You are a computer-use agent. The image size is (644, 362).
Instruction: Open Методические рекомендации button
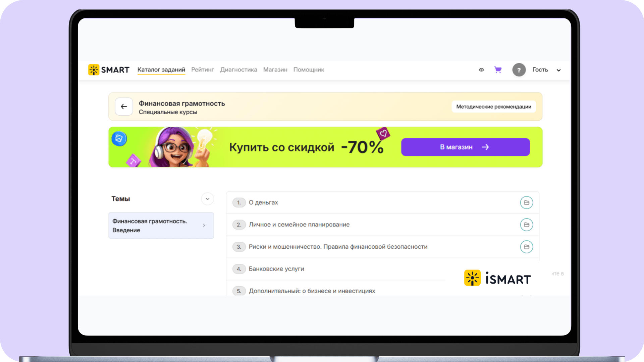(493, 107)
